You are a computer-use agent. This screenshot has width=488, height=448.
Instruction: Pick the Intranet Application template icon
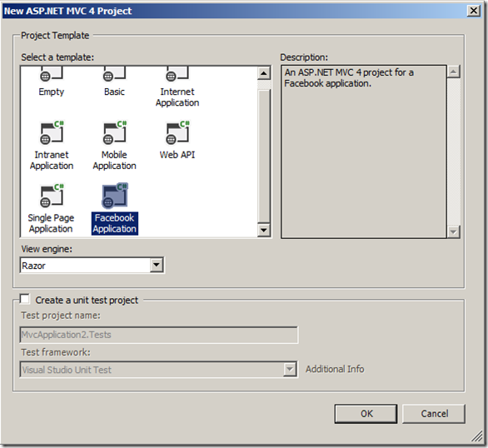pyautogui.click(x=52, y=133)
